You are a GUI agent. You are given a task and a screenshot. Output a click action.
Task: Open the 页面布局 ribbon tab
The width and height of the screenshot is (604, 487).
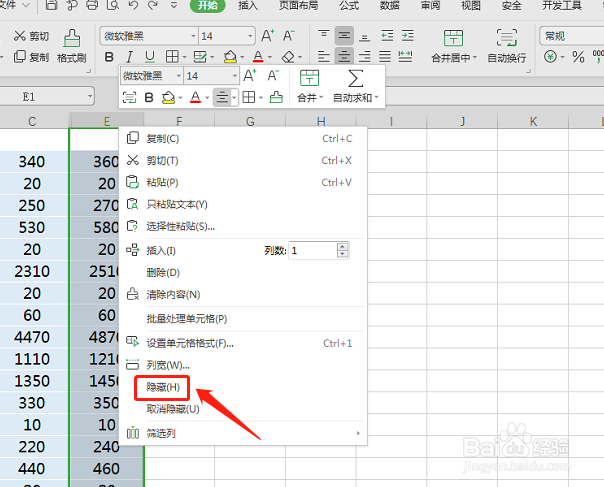299,5
